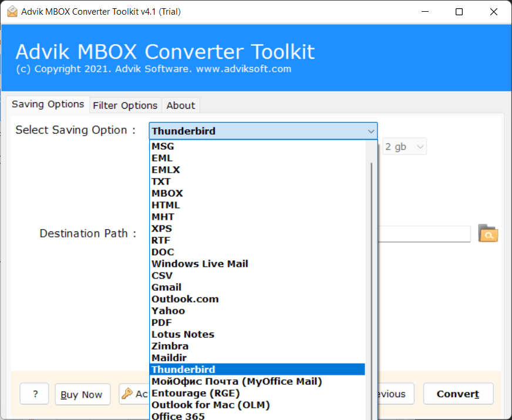Click the Previous button
This screenshot has width=512, height=420.
(396, 394)
